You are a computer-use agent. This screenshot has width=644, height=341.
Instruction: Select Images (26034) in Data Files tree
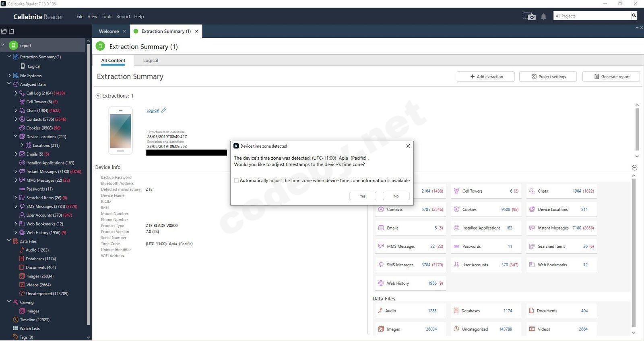[x=39, y=276]
